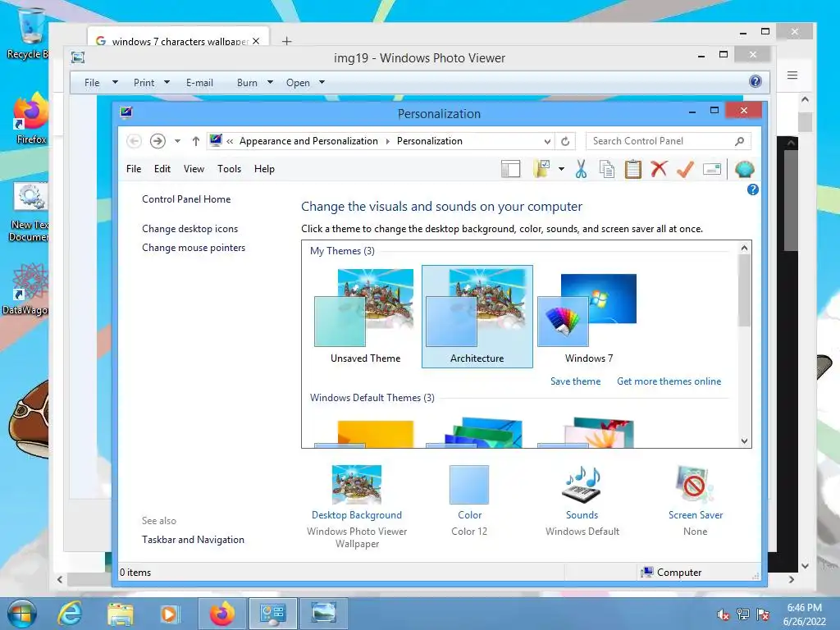Open a new browser tab with plus
840x630 pixels.
point(286,41)
